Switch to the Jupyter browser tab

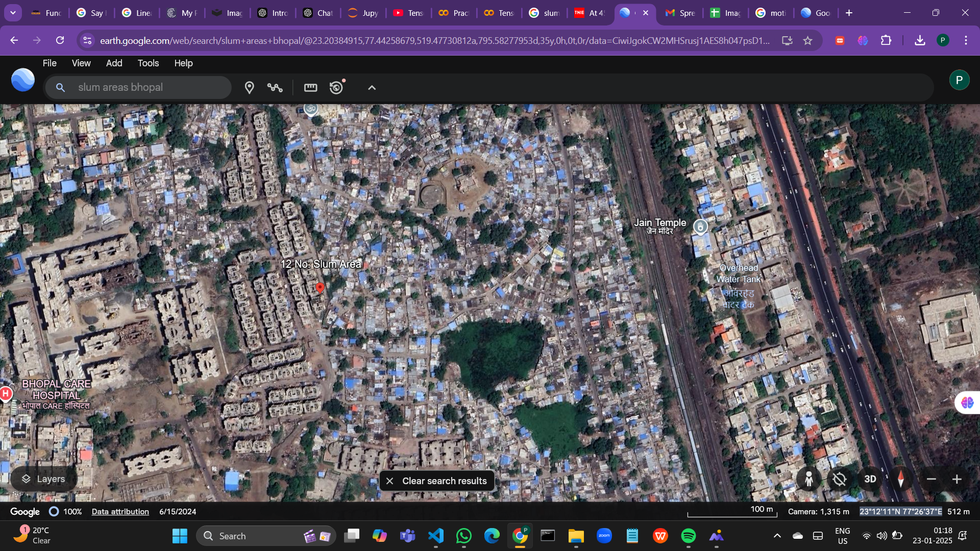tap(364, 13)
